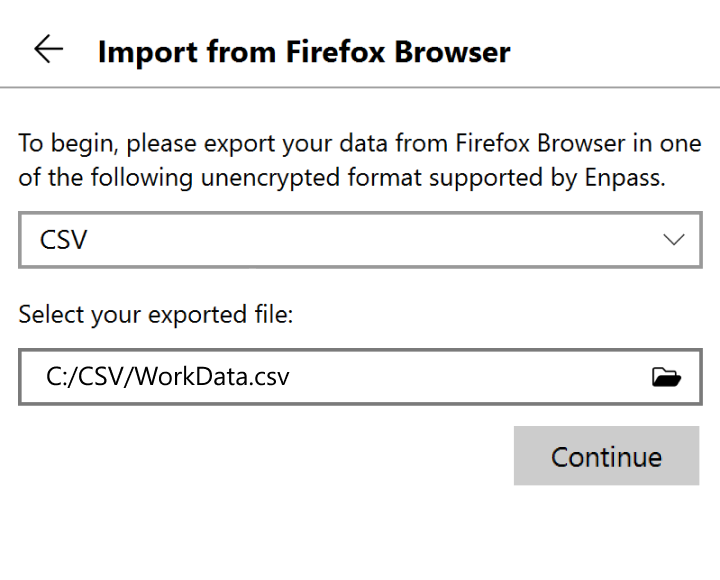Open the folder browse icon for file selection
Image resolution: width=720 pixels, height=580 pixels.
[666, 377]
